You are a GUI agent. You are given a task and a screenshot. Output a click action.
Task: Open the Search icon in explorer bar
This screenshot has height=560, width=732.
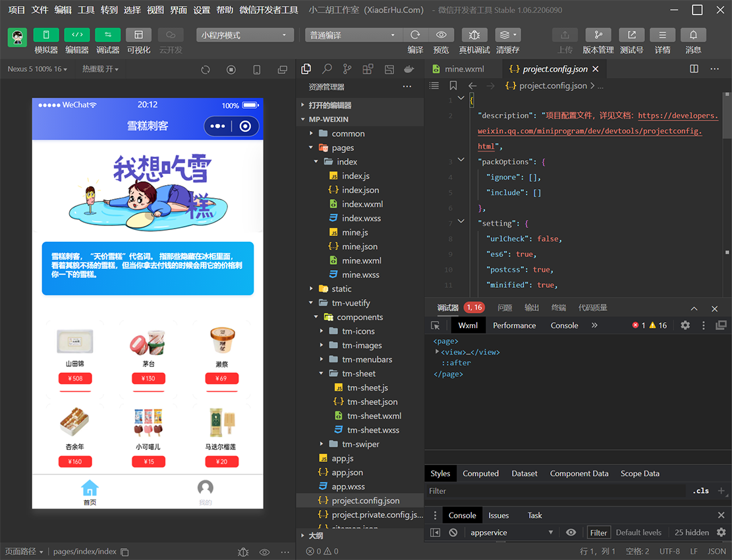(x=327, y=69)
